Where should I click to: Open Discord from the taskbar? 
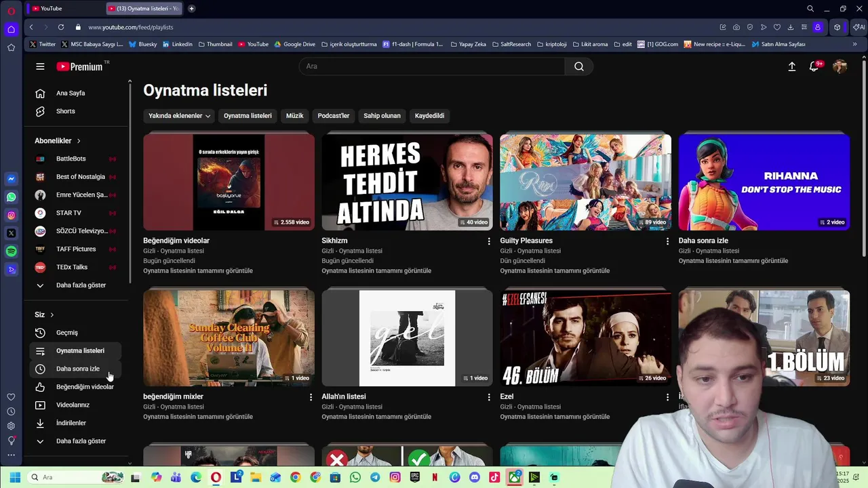point(475,477)
